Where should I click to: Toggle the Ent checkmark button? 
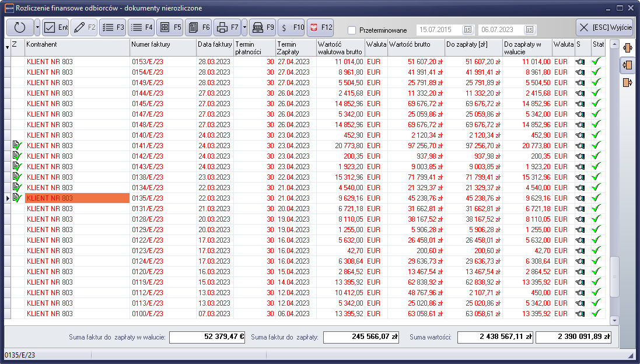click(55, 27)
